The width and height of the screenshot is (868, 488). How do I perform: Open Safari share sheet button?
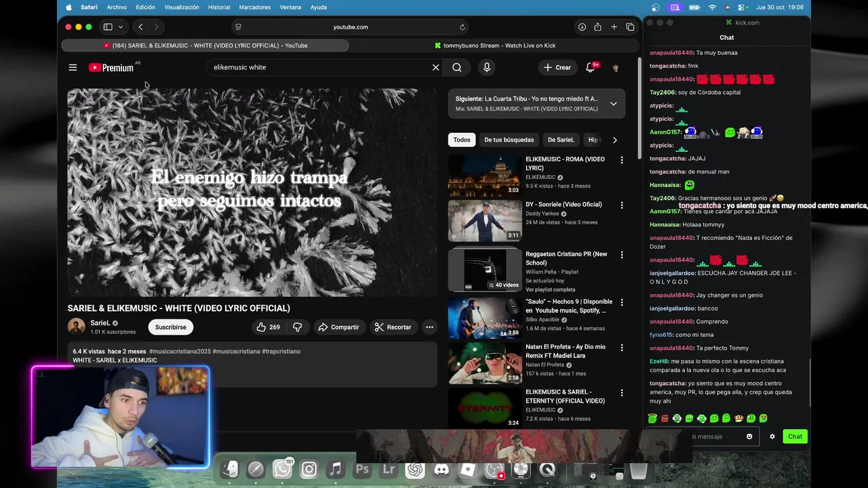597,27
